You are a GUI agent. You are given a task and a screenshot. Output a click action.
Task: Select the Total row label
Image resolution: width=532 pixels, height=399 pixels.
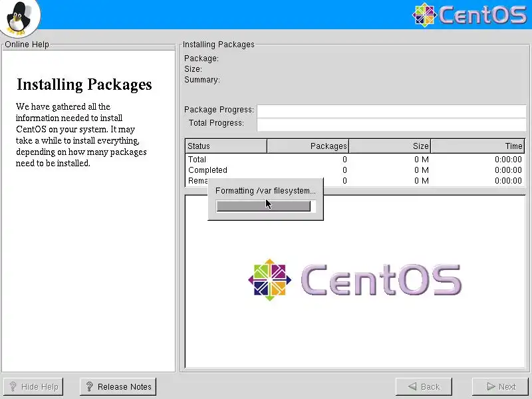pyautogui.click(x=197, y=159)
